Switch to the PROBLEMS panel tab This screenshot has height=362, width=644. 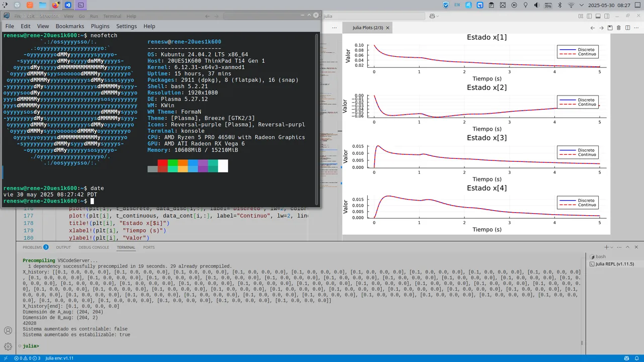click(36, 247)
